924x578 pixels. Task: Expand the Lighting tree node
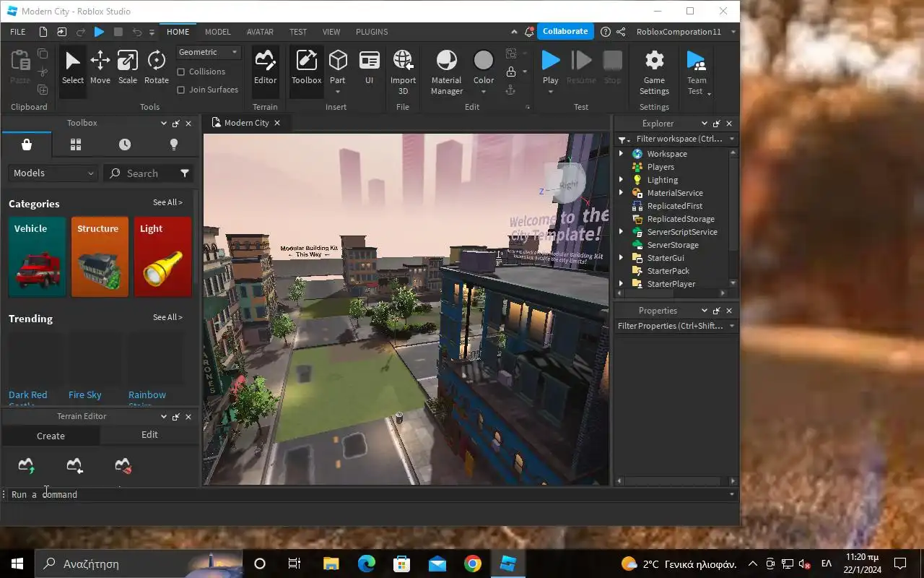tap(621, 180)
